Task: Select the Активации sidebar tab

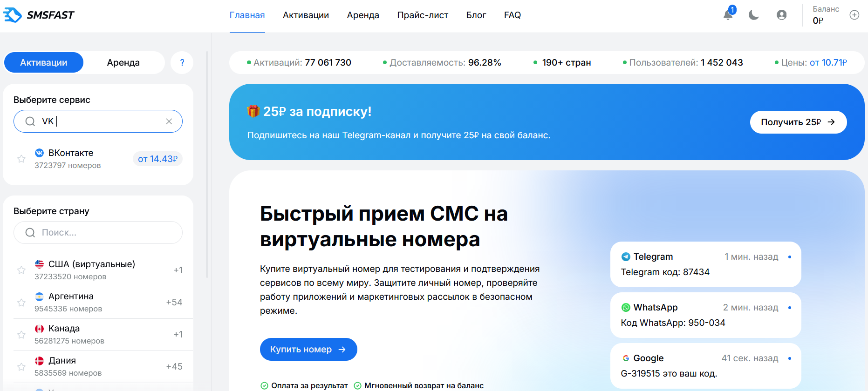Action: tap(44, 62)
